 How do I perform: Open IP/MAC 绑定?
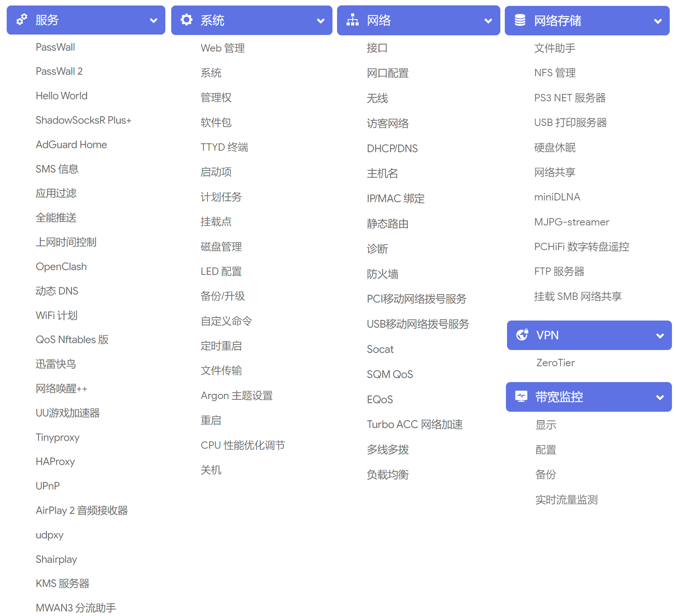tap(395, 198)
